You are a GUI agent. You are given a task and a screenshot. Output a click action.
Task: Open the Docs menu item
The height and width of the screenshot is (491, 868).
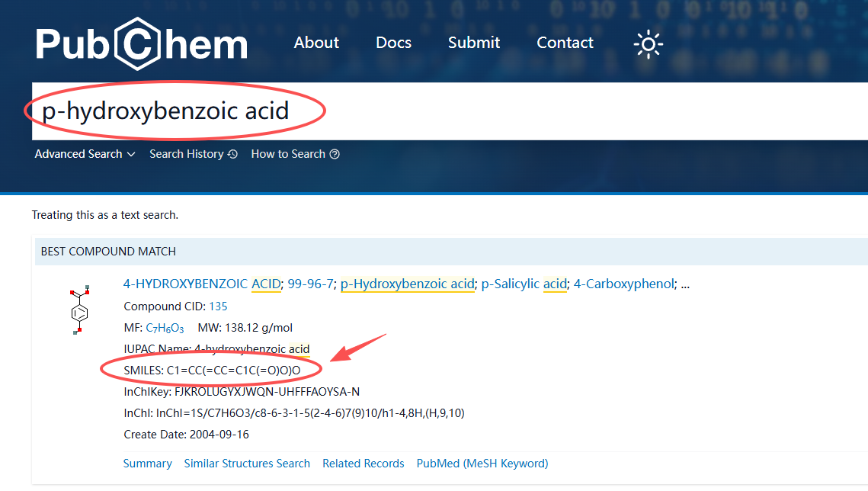tap(393, 43)
